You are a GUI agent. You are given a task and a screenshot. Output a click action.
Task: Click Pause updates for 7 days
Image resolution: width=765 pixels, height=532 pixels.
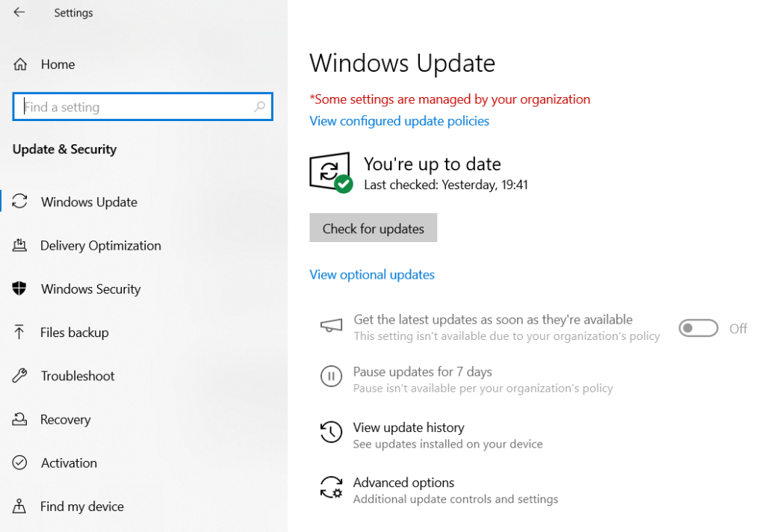(423, 372)
